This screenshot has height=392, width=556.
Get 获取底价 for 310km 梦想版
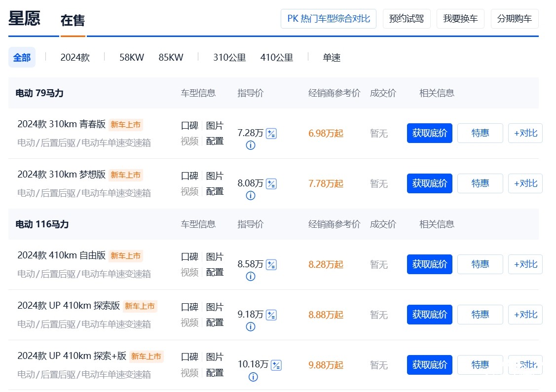coord(430,183)
